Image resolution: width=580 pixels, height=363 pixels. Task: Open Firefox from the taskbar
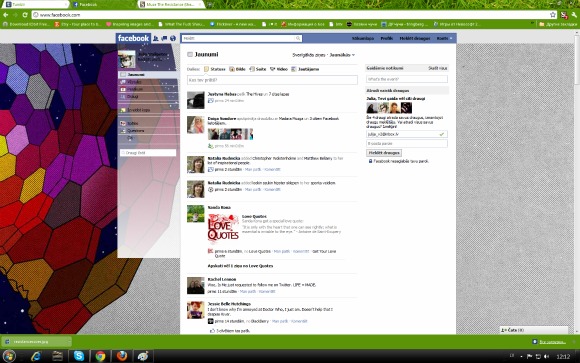[122, 356]
